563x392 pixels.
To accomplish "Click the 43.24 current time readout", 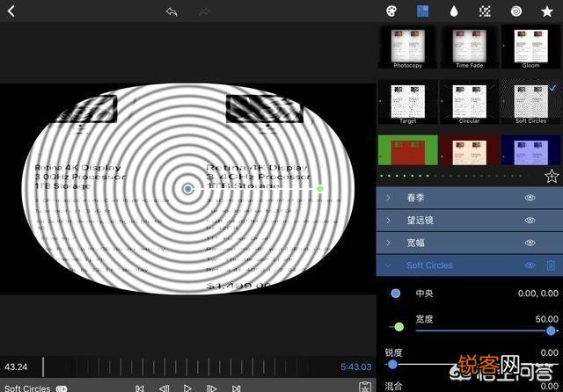I will point(16,367).
